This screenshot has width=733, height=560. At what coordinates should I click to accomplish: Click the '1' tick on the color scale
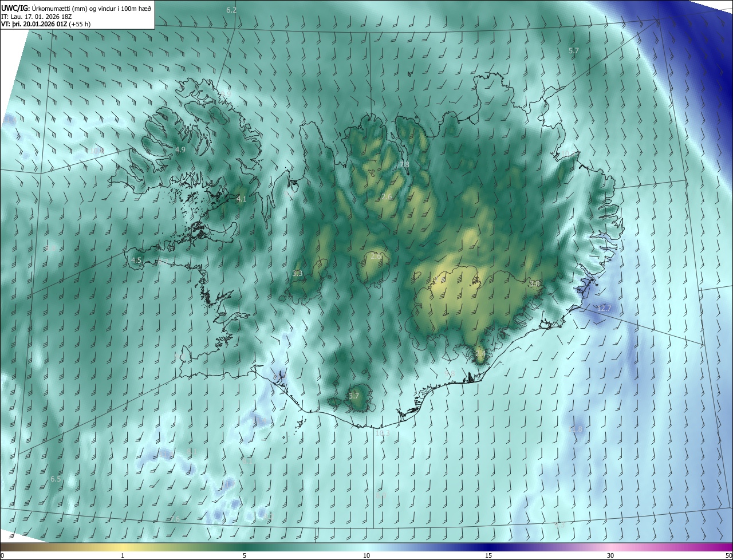coord(123,556)
